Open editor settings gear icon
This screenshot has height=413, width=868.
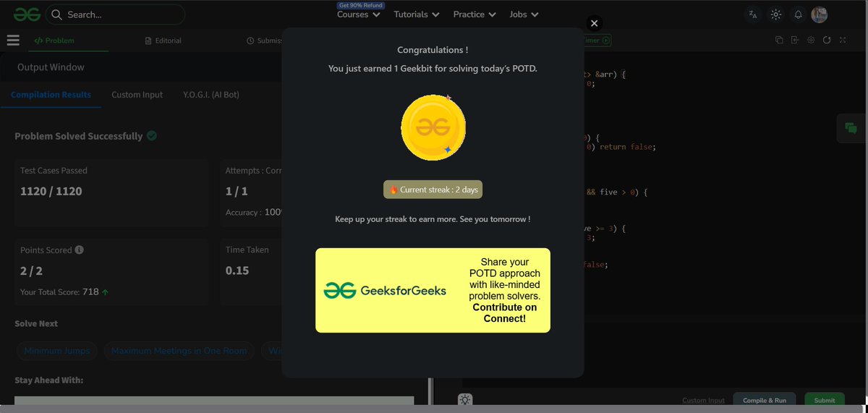[811, 41]
